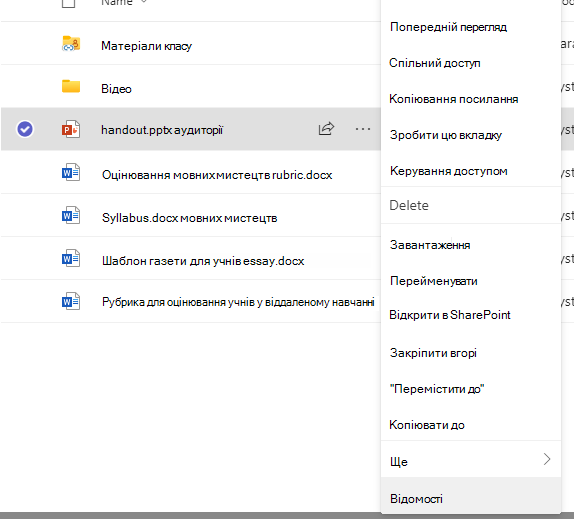574x519 pixels.
Task: Click the share icon on handout.pptx row
Action: pyautogui.click(x=326, y=128)
